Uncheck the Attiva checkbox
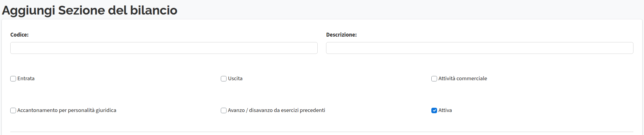The width and height of the screenshot is (644, 135). (x=434, y=110)
